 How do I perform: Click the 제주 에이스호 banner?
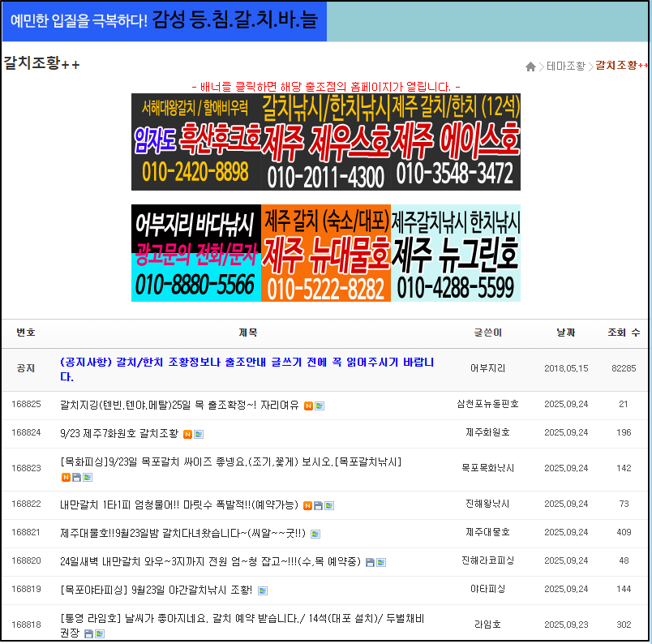pos(454,146)
